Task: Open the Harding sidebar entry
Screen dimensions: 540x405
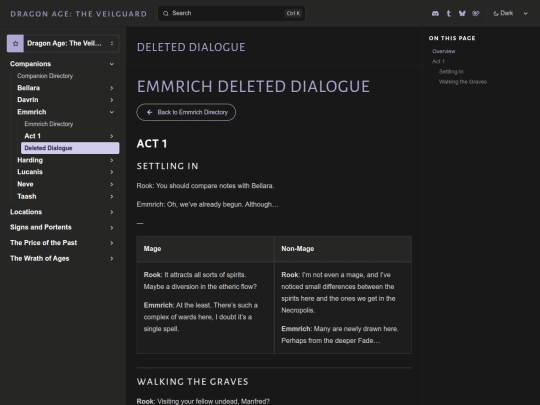Action: (30, 160)
